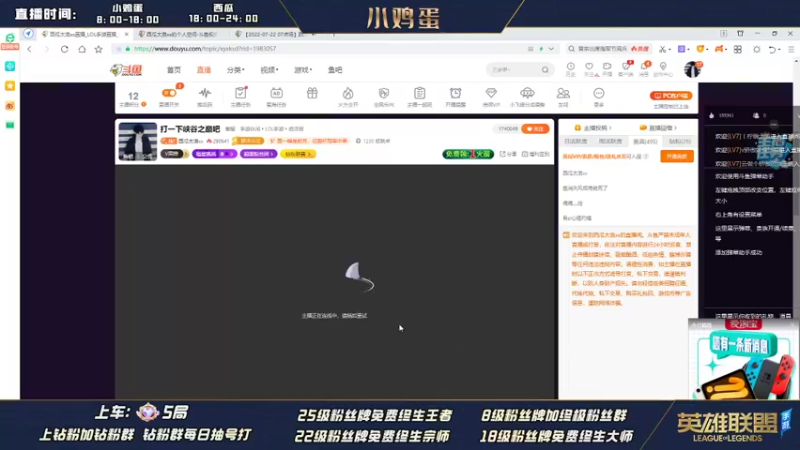
Task: Open the customer service shield icon
Action: 626,66
